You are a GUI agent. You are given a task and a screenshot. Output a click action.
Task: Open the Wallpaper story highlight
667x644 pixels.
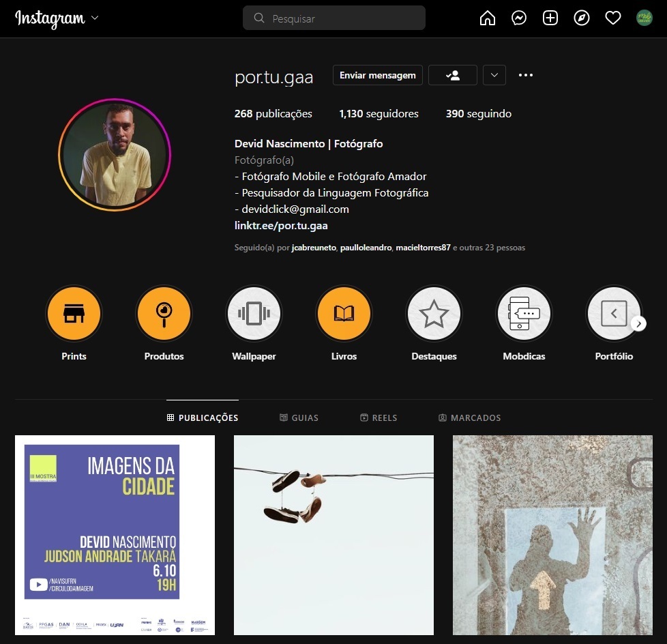[x=254, y=314]
